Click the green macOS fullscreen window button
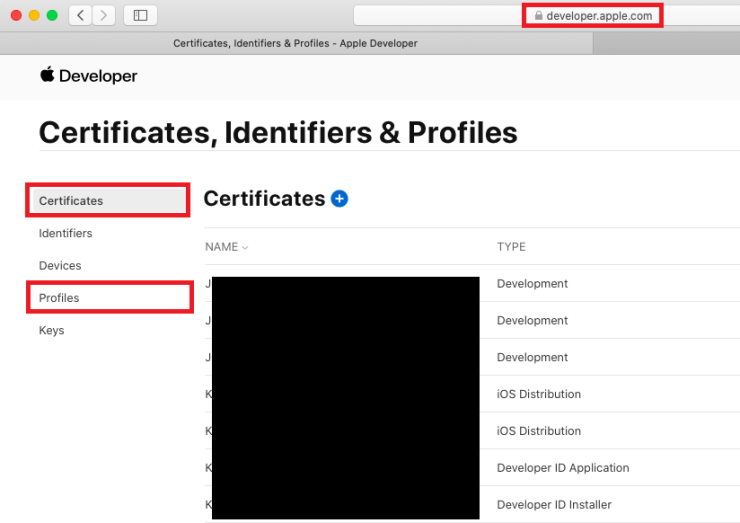 tap(52, 15)
